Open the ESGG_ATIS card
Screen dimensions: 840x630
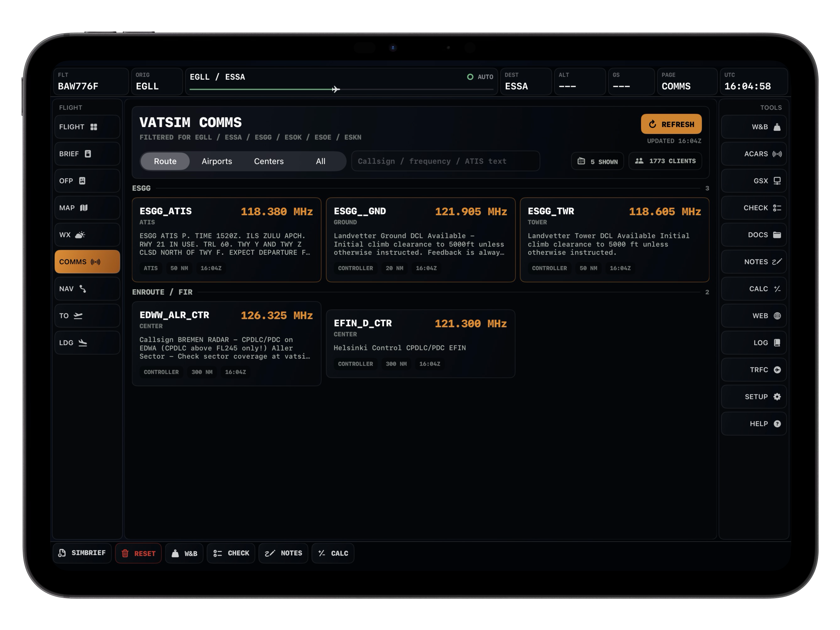click(x=227, y=240)
